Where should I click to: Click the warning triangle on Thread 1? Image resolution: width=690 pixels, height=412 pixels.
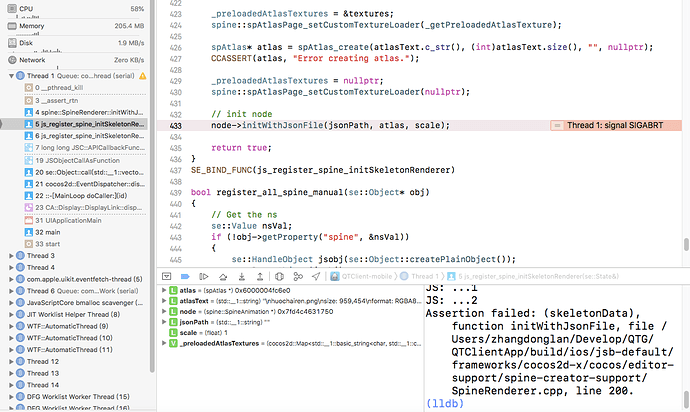click(x=143, y=76)
